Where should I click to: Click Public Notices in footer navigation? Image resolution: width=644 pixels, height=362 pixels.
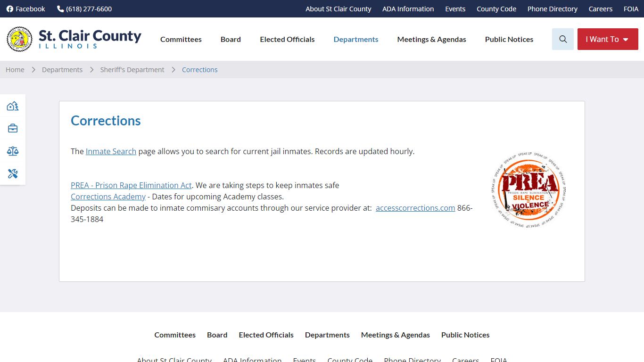coord(465,335)
